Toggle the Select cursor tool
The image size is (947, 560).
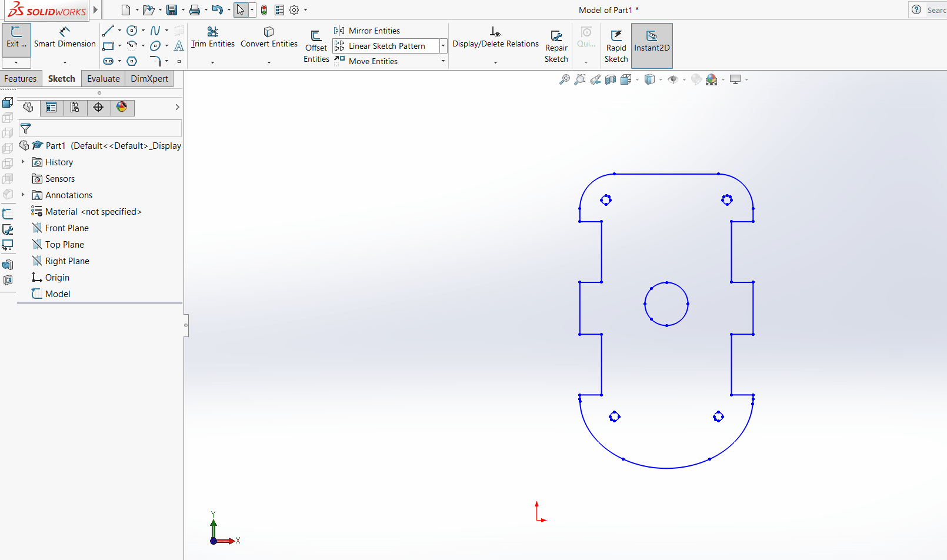(241, 10)
